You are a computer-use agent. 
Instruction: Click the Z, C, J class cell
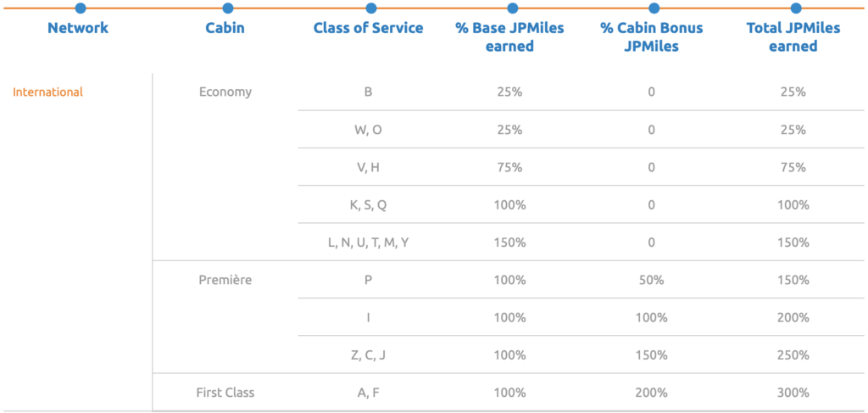click(368, 355)
